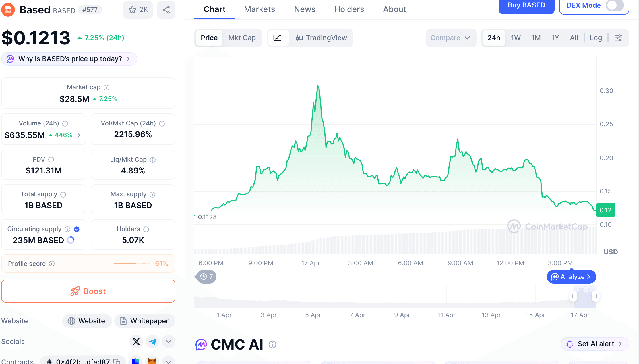The width and height of the screenshot is (639, 364).
Task: Click the CMC AI info icon
Action: 272,344
